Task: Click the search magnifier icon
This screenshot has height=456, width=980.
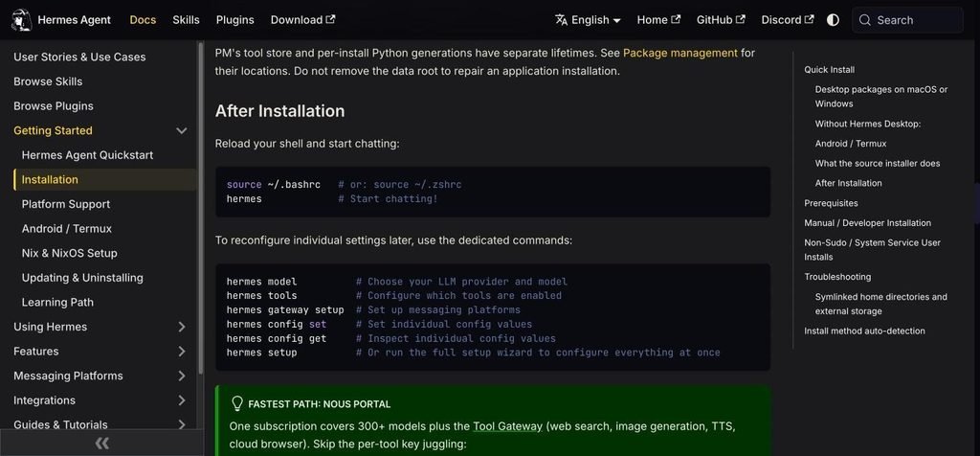Action: (x=865, y=20)
